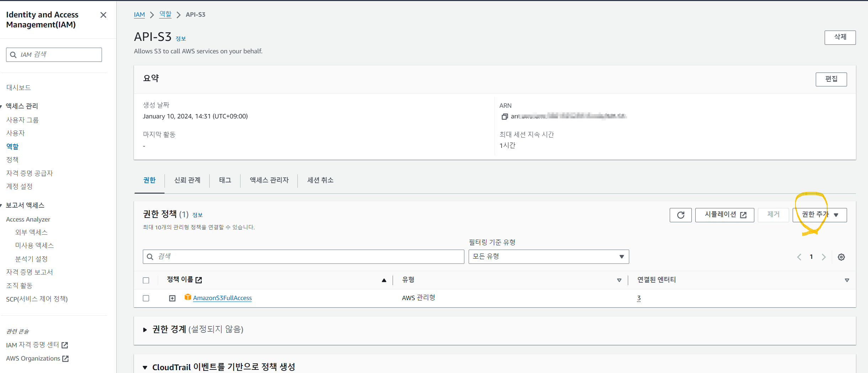Viewport: 868px width, 373px height.
Task: Open 역할 in sidebar
Action: [x=12, y=146]
